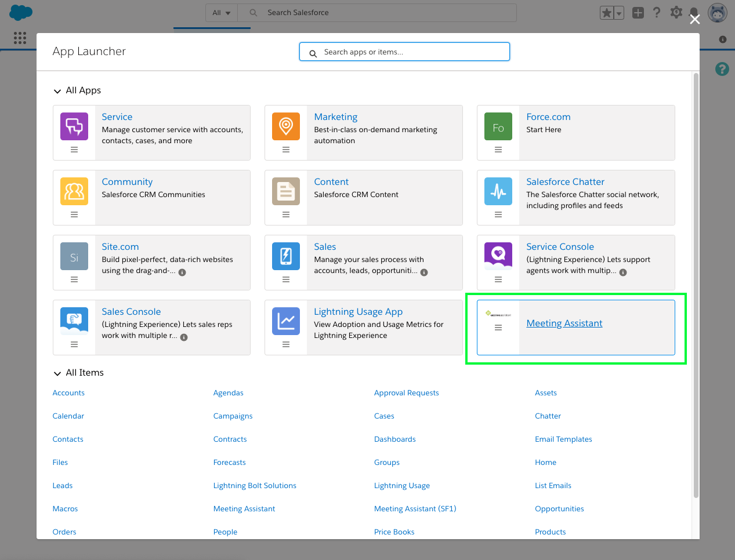Click the Lightning Usage App chart icon
This screenshot has height=560, width=735.
[286, 321]
